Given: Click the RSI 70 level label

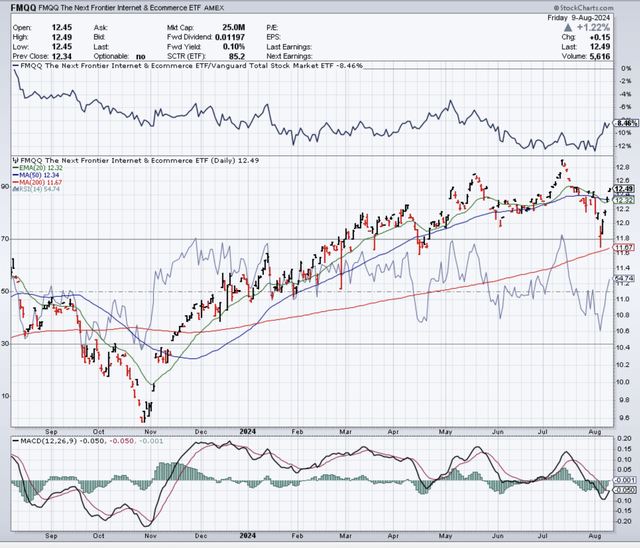Looking at the screenshot, I should pyautogui.click(x=5, y=239).
